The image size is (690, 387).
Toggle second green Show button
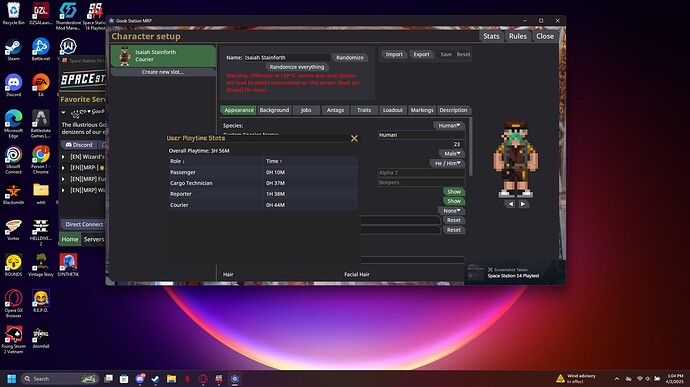click(x=454, y=201)
